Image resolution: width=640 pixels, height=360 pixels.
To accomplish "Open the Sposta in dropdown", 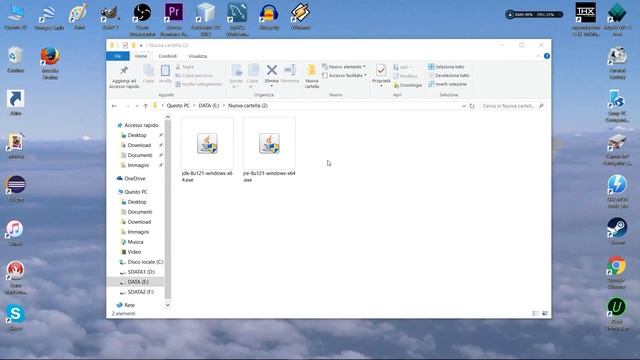I will click(236, 84).
